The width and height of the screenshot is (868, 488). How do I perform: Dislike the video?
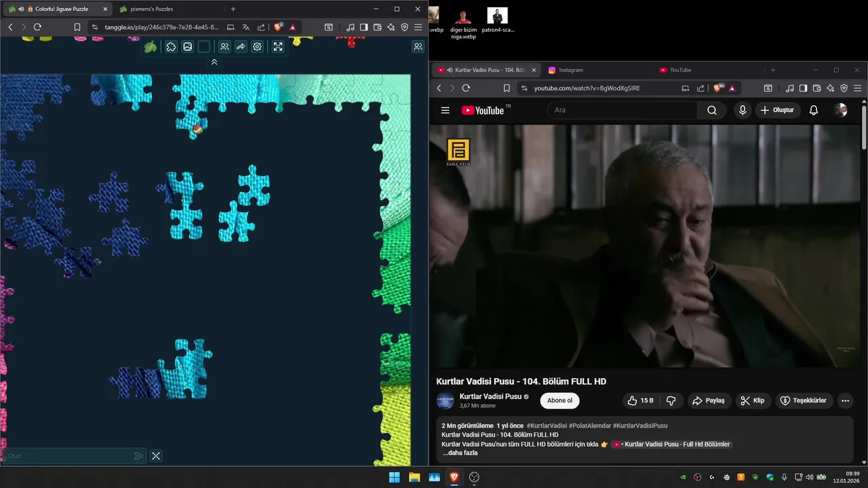(x=671, y=401)
